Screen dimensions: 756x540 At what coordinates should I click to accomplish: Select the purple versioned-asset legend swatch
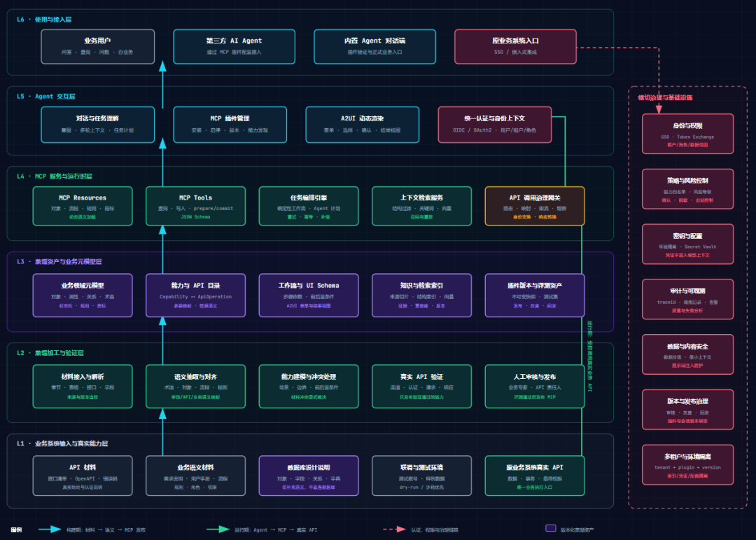pos(551,528)
